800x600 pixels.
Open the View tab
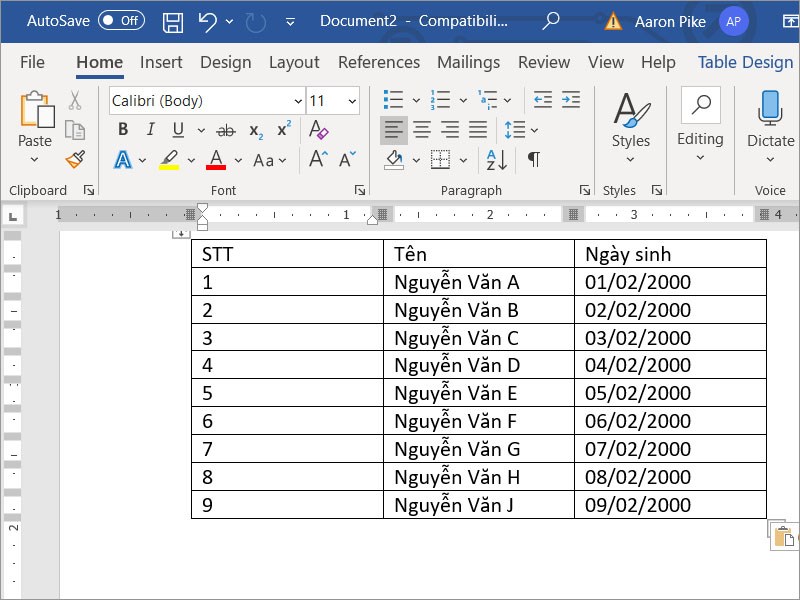click(x=606, y=62)
